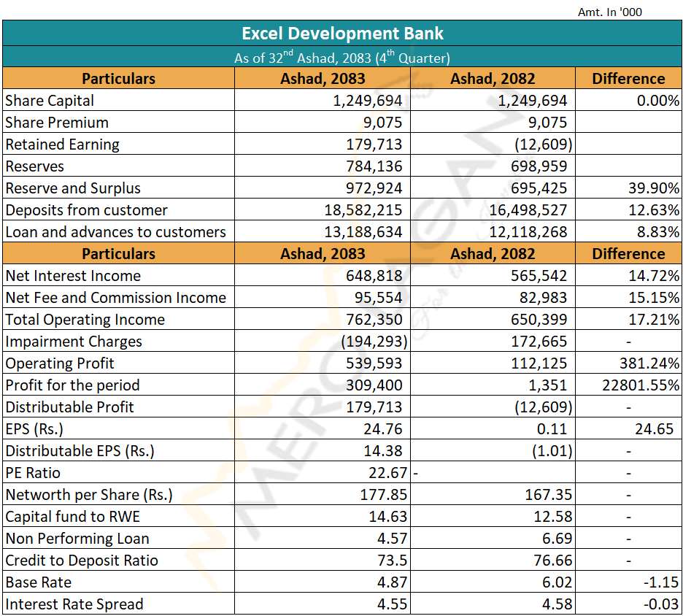Select Deposits difference 12.63%
This screenshot has width=683, height=616.
(x=653, y=210)
